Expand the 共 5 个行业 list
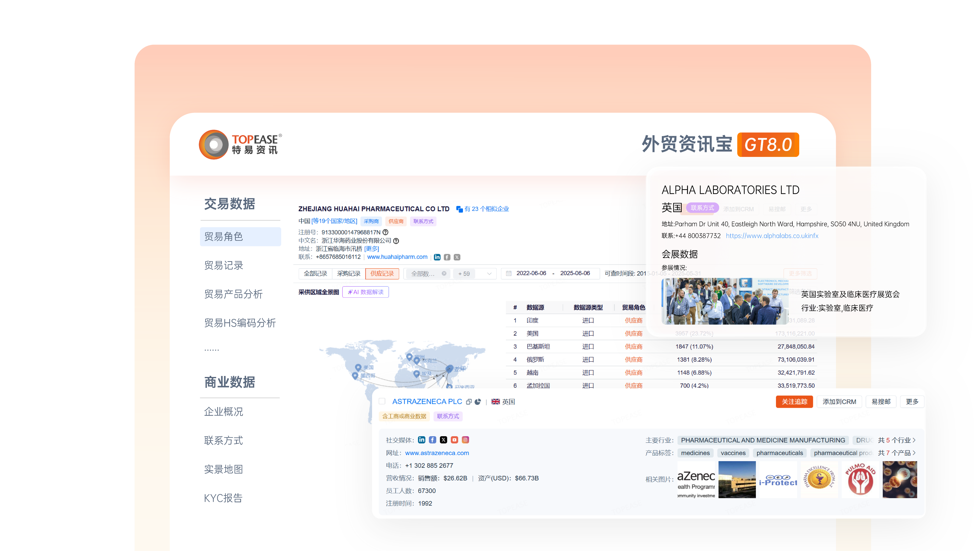 tap(897, 440)
